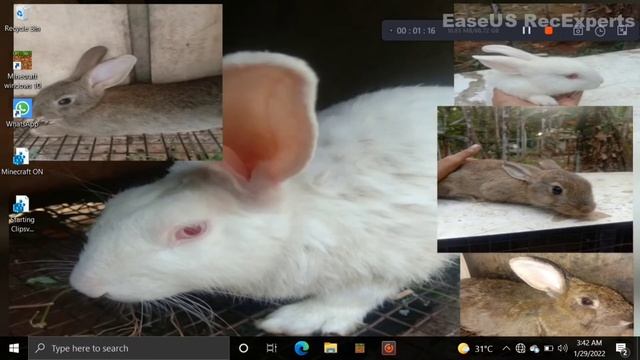Image resolution: width=640 pixels, height=360 pixels.
Task: Open the 31°C weather widget
Action: (x=475, y=349)
